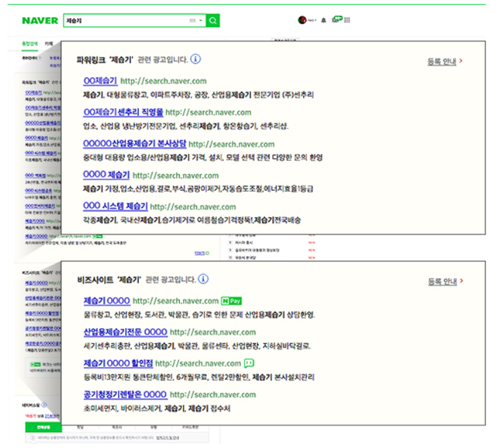Click URL next to 00제습기 title
The height and width of the screenshot is (448, 503).
coord(163,81)
